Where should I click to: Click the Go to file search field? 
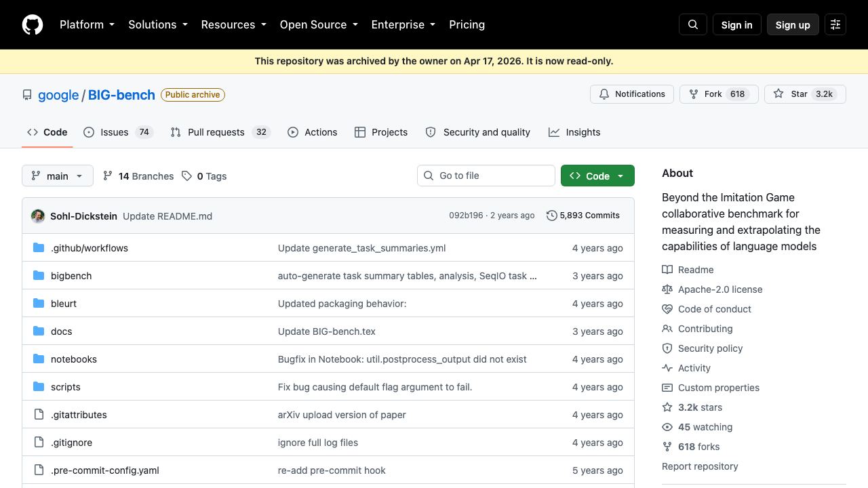point(486,176)
